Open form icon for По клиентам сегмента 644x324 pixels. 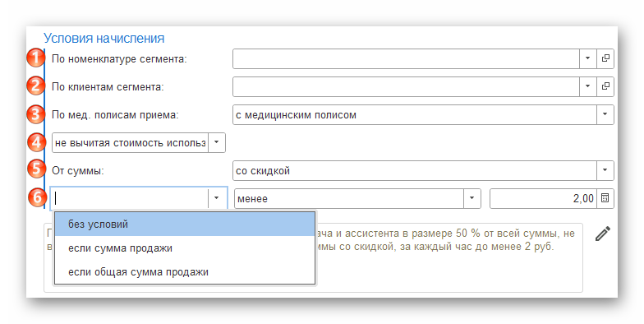(605, 87)
